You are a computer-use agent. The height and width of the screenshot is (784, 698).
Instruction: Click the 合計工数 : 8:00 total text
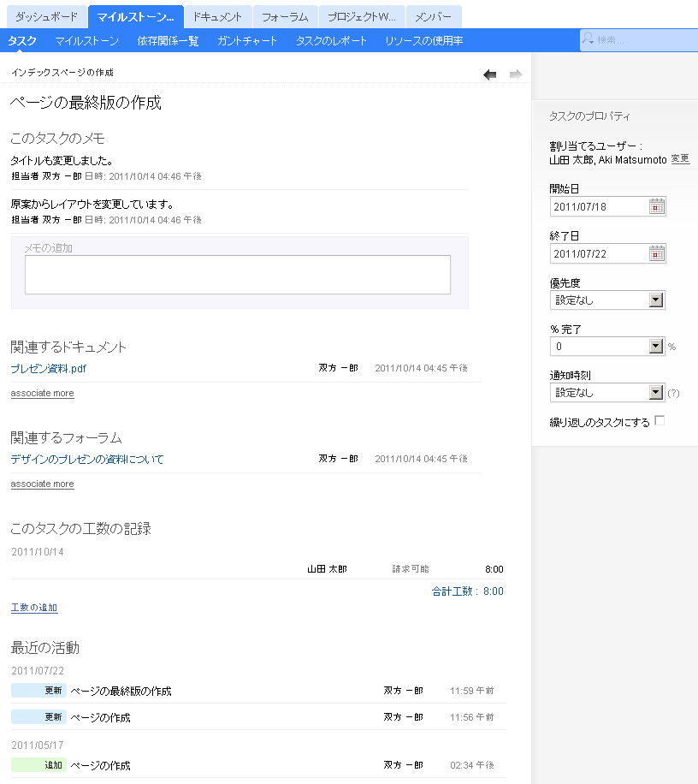468,591
